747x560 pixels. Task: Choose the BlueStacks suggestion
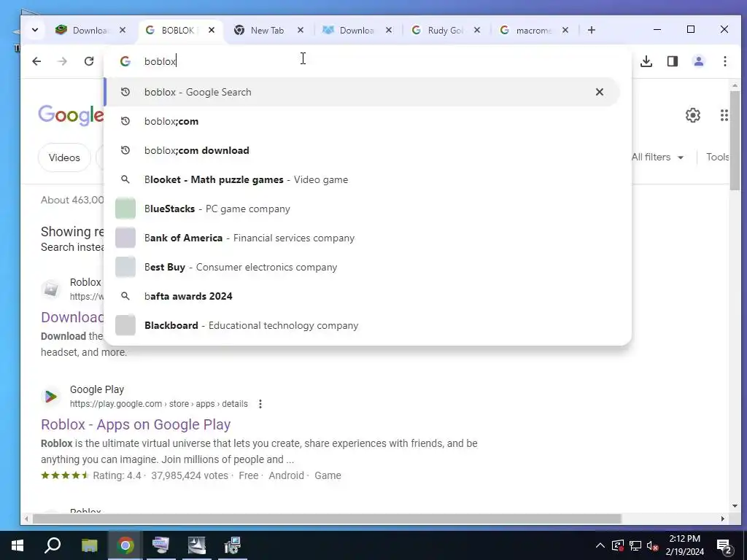click(362, 209)
